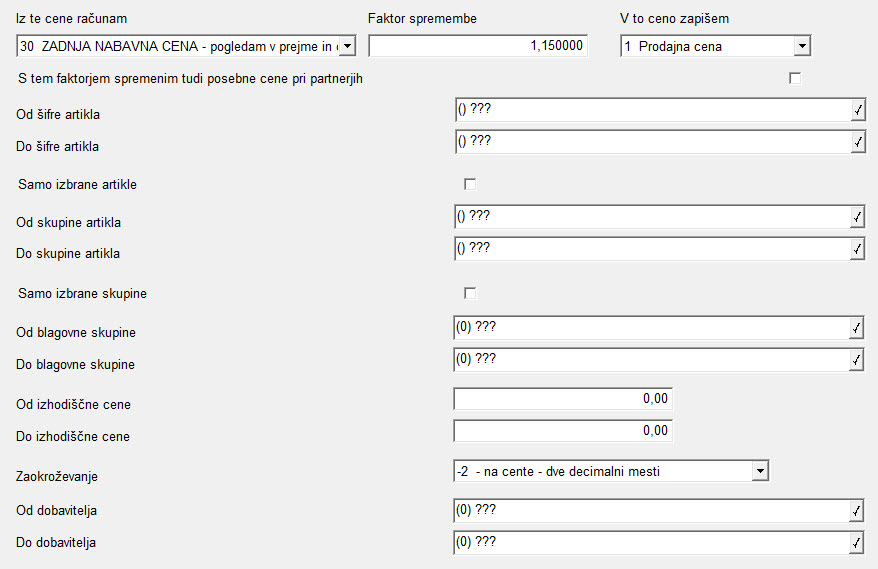The width and height of the screenshot is (878, 569).
Task: Open lookup icon for Od skupine artikla
Action: (857, 217)
